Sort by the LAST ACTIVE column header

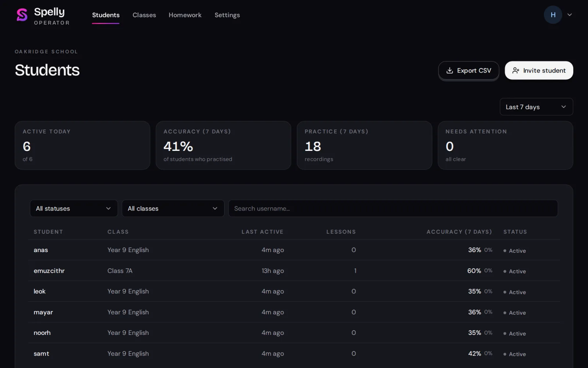[x=262, y=232]
